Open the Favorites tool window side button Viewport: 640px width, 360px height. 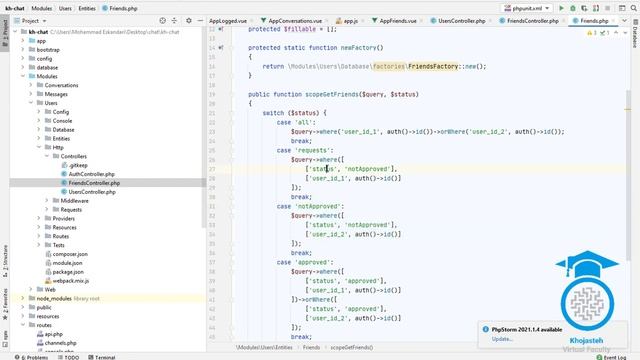pyautogui.click(x=5, y=304)
